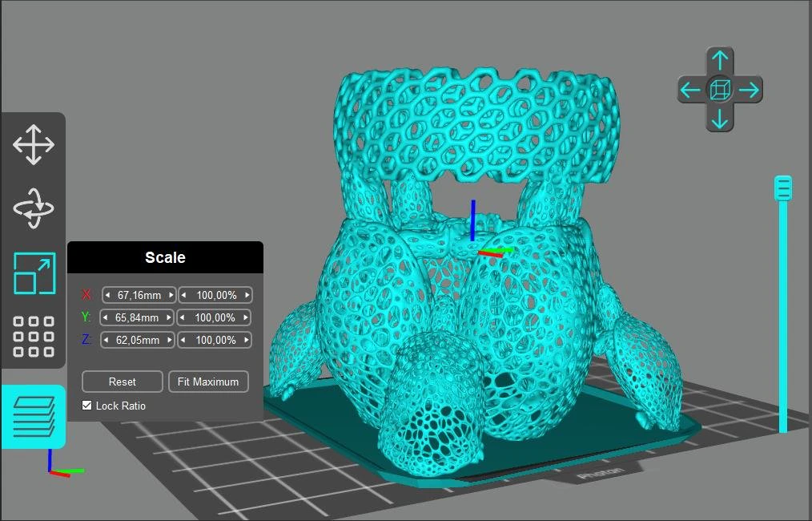
Task: Decrease Y size with left arrow
Action: (105, 317)
